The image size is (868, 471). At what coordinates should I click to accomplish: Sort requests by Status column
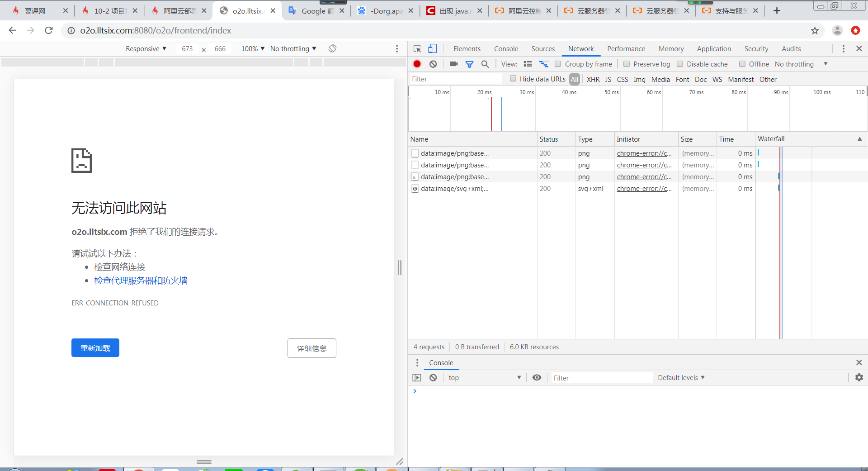(x=556, y=139)
